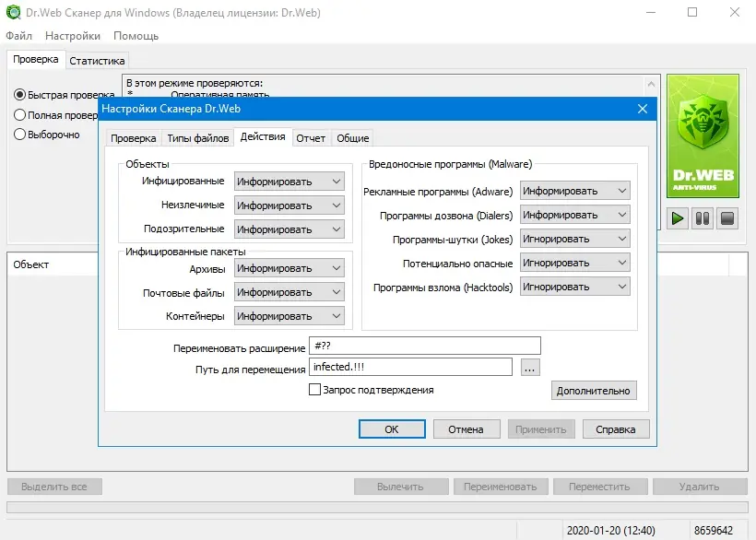Screen dimensions: 756x540
Task: Click Путь для перемещения input field
Action: point(410,367)
